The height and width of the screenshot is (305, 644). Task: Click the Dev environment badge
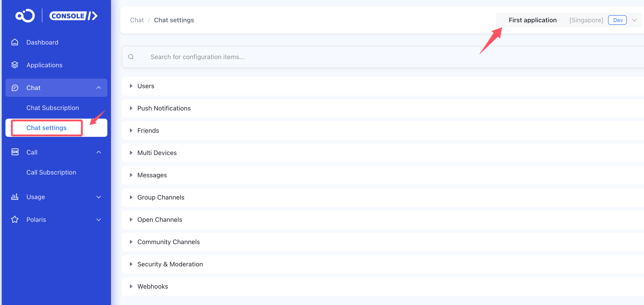click(617, 20)
